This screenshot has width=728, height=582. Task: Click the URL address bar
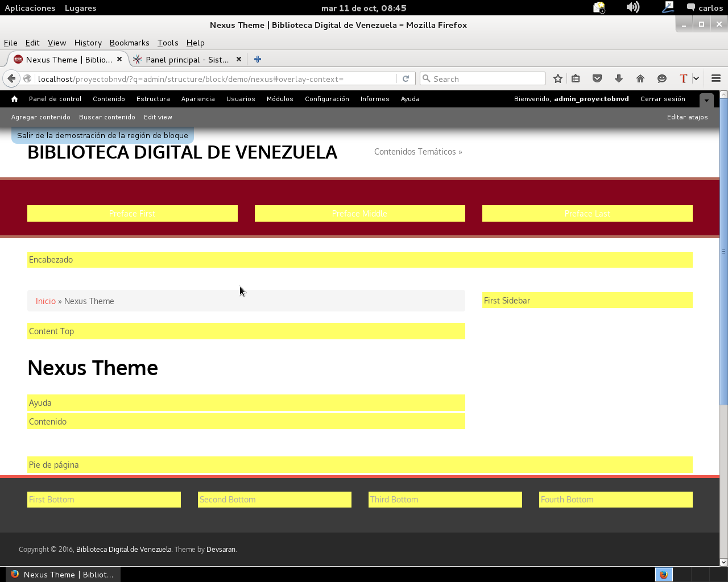tap(216, 78)
